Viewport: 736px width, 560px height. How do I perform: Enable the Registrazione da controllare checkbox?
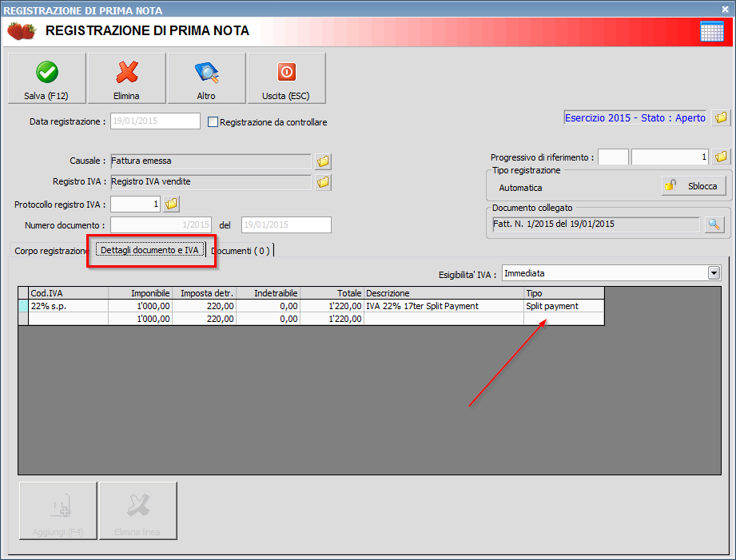click(213, 121)
